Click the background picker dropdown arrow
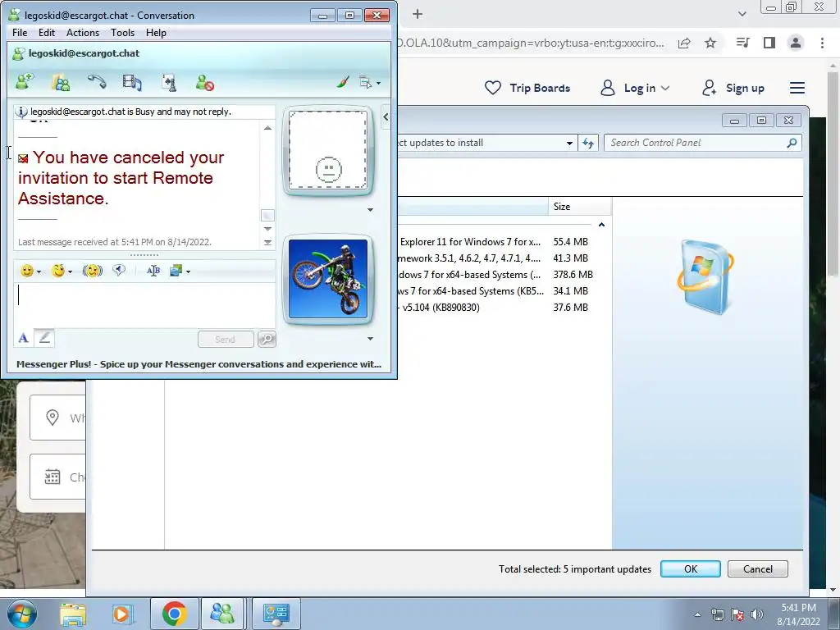 click(188, 272)
